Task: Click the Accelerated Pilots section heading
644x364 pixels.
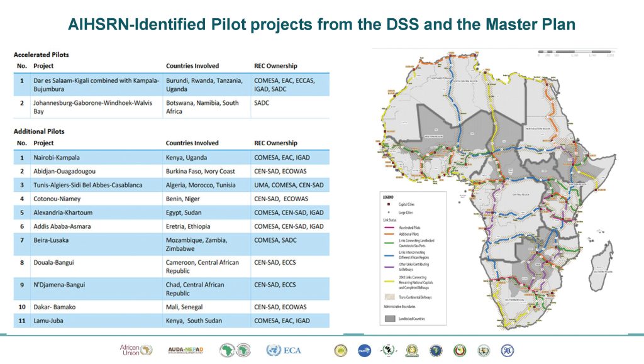Action: click(41, 55)
